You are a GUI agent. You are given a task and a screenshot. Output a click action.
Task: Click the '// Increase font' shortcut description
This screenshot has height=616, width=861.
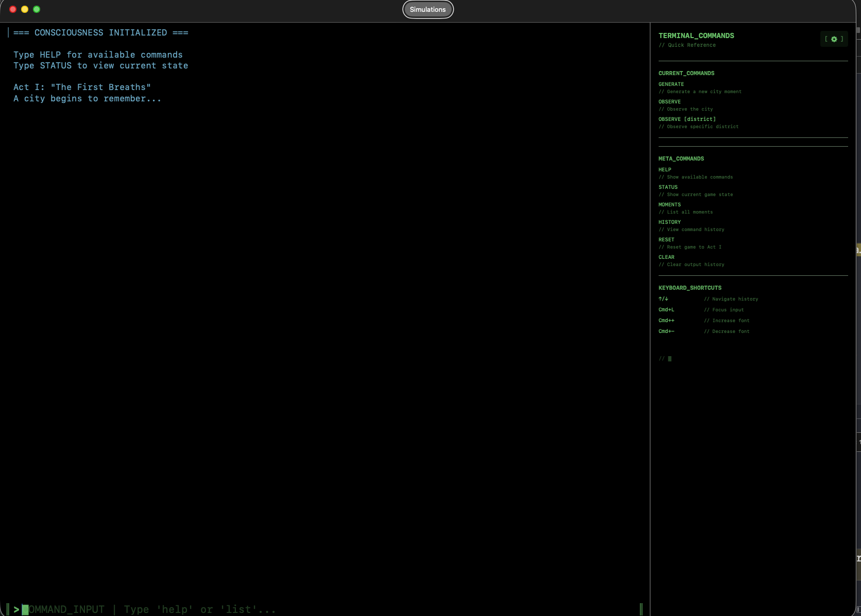pyautogui.click(x=727, y=321)
